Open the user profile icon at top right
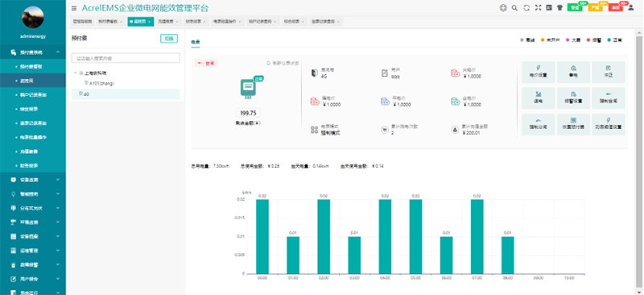 631,7
